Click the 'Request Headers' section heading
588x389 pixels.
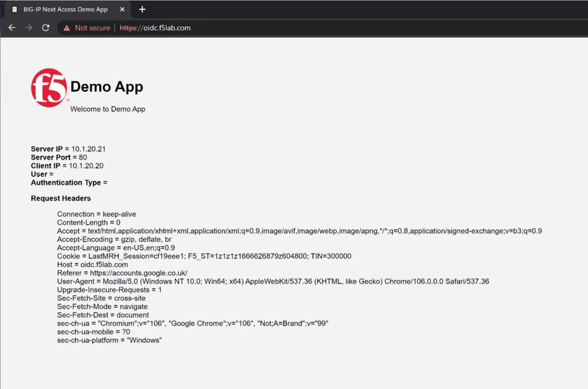(61, 198)
